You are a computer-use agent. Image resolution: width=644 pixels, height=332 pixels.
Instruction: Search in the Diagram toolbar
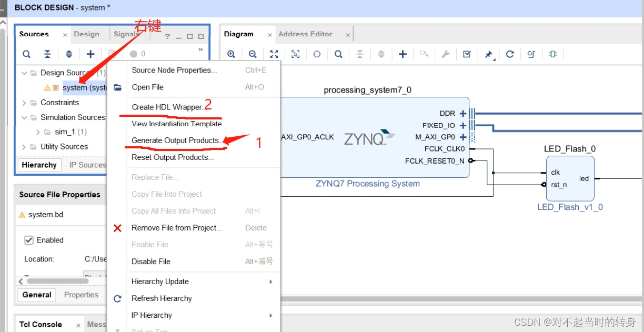pos(338,54)
